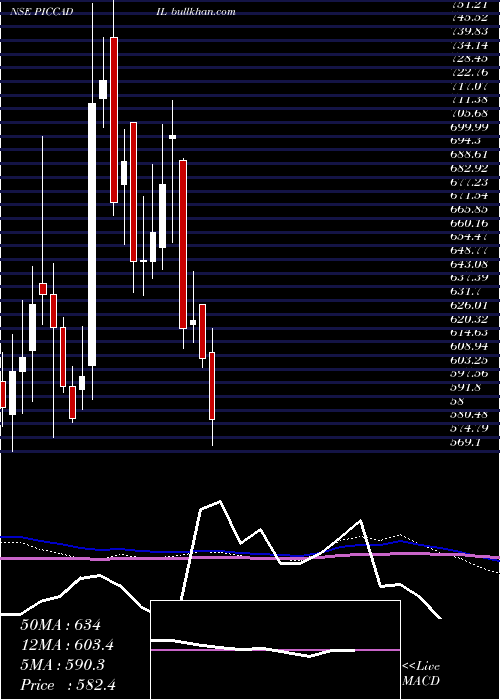Click the 'bullkhan.com' watermark text in header
The height and width of the screenshot is (700, 500).
(x=203, y=12)
